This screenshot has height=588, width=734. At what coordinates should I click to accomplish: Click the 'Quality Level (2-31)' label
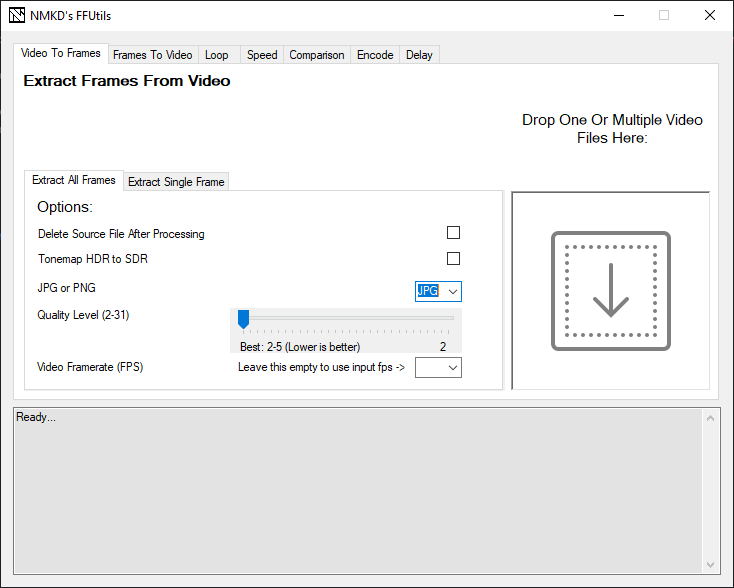tap(83, 315)
